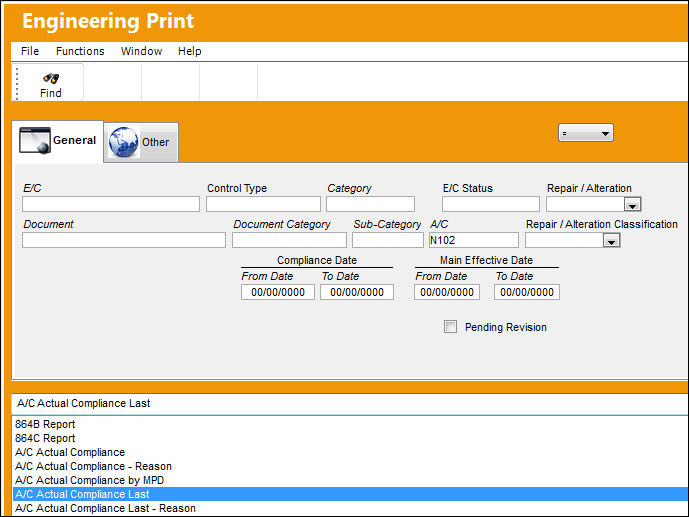Click the toolbar grip handle left of Find

point(17,83)
